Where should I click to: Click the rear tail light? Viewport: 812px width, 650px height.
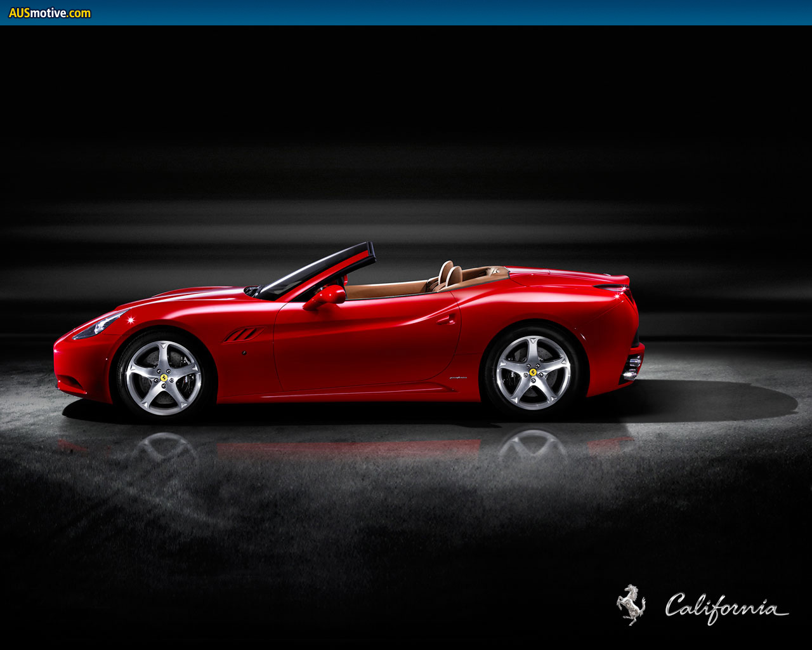(x=624, y=293)
